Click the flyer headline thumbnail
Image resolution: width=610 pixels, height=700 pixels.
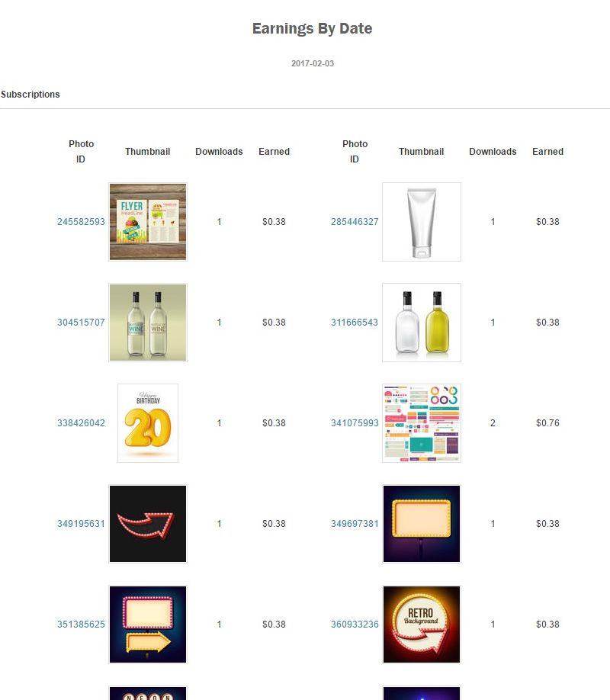[x=148, y=222]
